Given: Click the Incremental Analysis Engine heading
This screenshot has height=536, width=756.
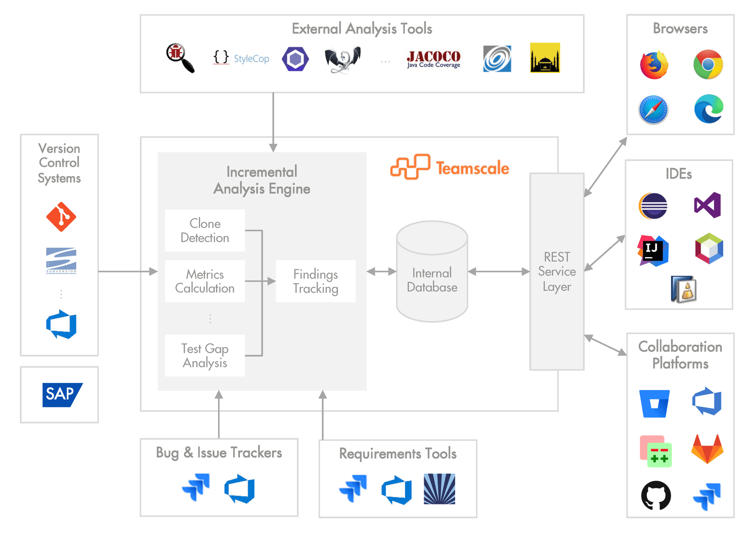Looking at the screenshot, I should click(262, 180).
